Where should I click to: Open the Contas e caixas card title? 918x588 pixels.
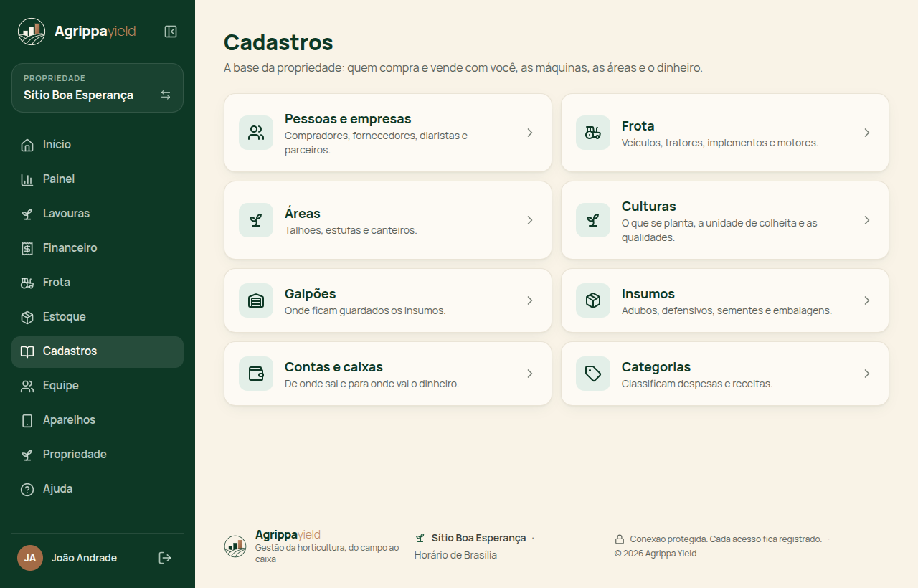click(333, 367)
